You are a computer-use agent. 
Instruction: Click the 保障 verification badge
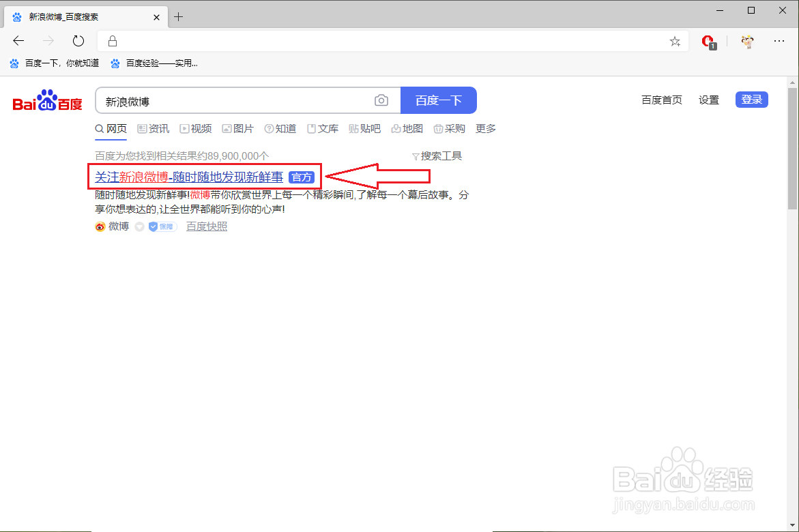[x=162, y=226]
